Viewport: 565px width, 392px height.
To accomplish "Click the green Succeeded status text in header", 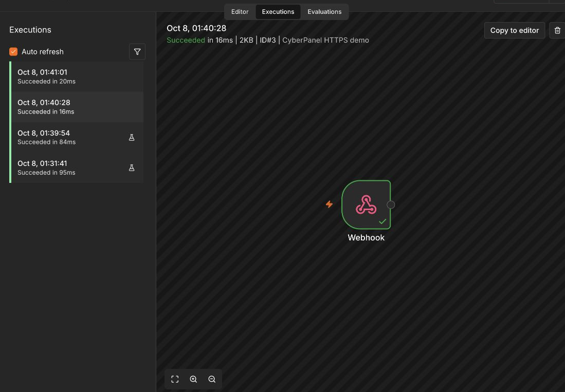I will pos(186,40).
